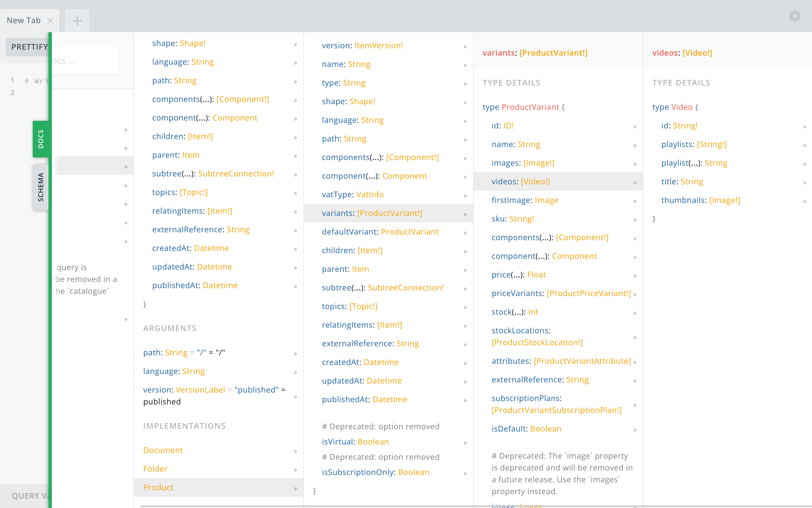Screen dimensions: 812x508
Task: Open relatingItems: [Item!] in second column
Action: (219, 211)
